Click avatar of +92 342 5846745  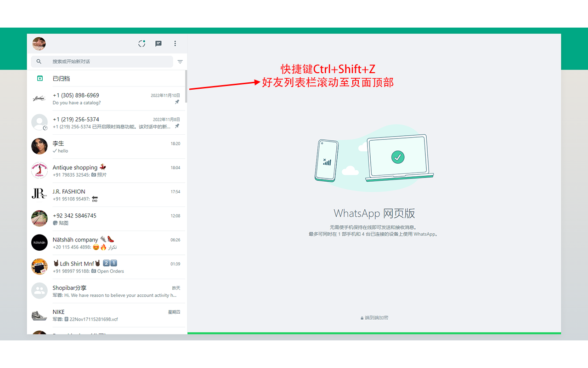pos(40,218)
